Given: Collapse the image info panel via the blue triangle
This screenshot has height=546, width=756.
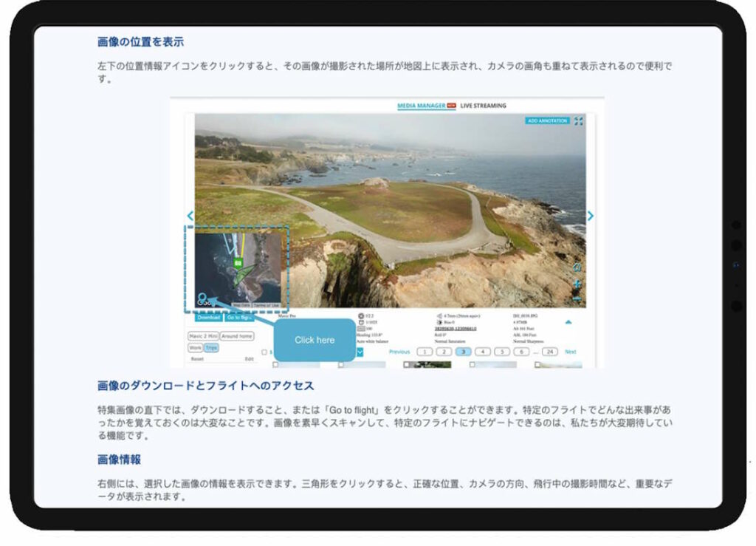Looking at the screenshot, I should (568, 322).
